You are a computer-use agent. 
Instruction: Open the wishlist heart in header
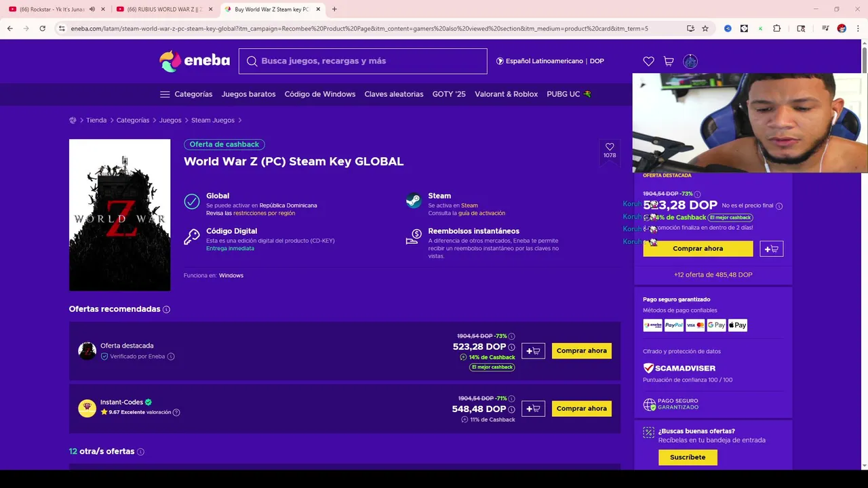[648, 61]
